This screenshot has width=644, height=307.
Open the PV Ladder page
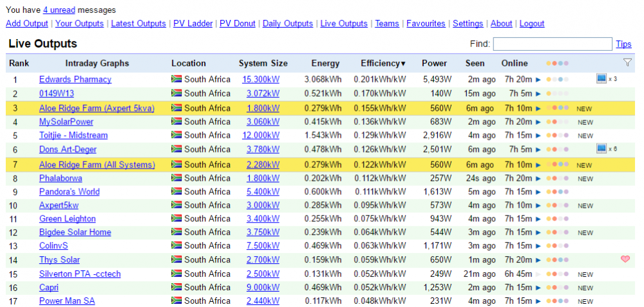(x=193, y=23)
